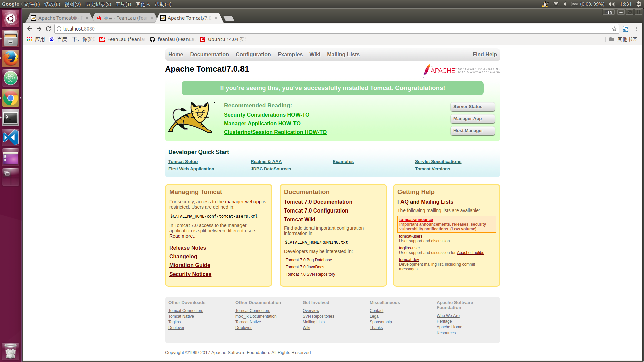Viewport: 644px width, 362px height.
Task: Launch Terminal from the dock
Action: click(11, 118)
